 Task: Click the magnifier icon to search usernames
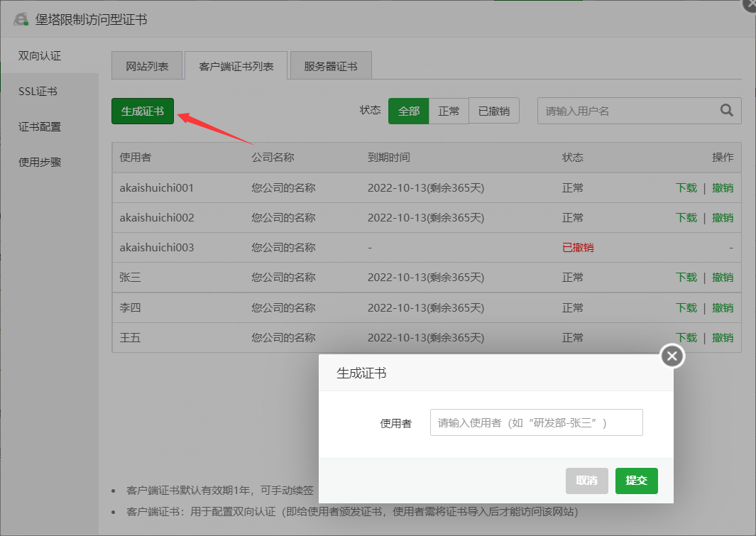[726, 110]
